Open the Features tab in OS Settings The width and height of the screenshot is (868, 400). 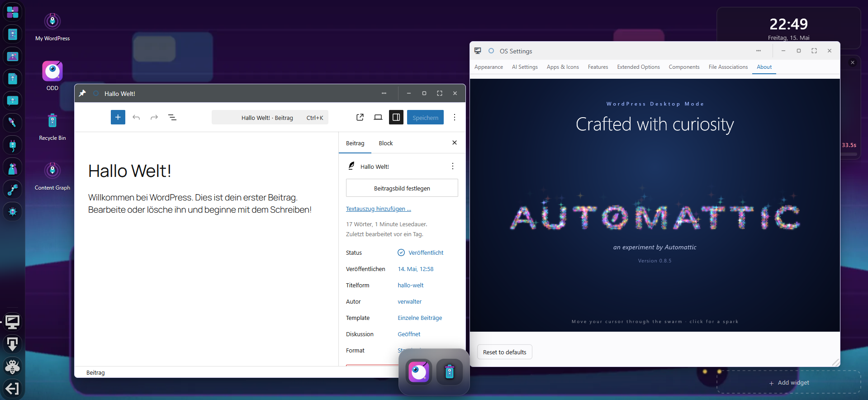598,67
